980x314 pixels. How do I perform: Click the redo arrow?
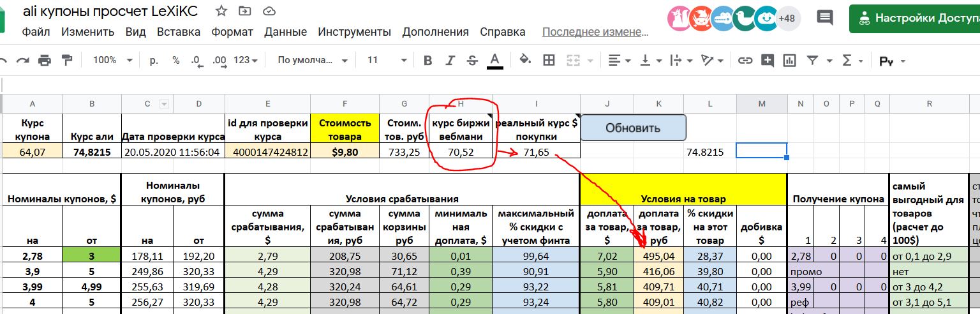(23, 61)
